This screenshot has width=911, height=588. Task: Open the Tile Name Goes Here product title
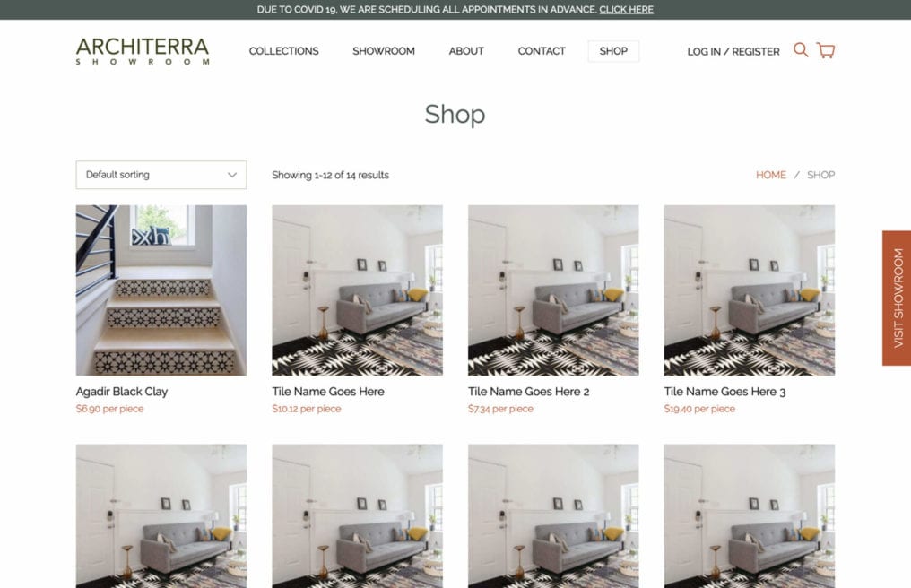pyautogui.click(x=327, y=392)
